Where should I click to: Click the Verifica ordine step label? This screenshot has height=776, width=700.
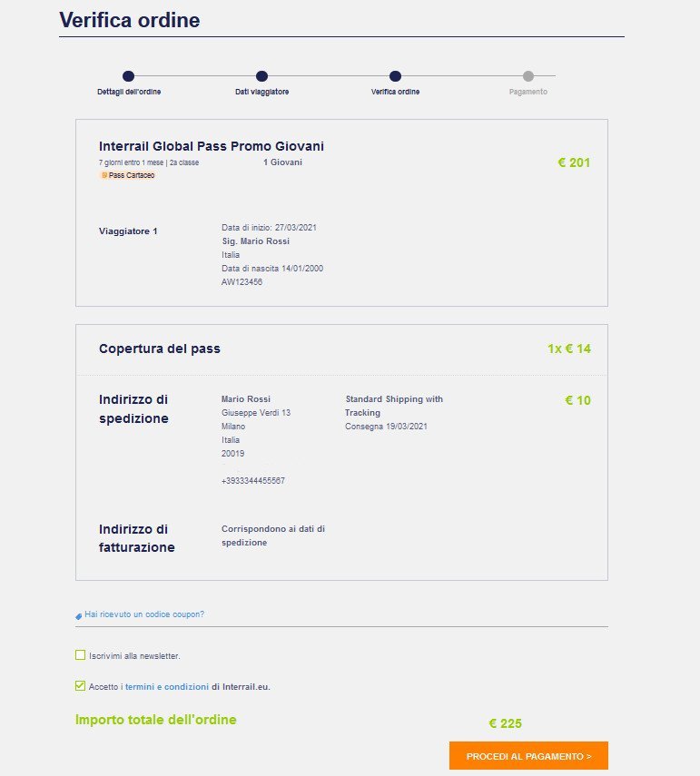395,92
